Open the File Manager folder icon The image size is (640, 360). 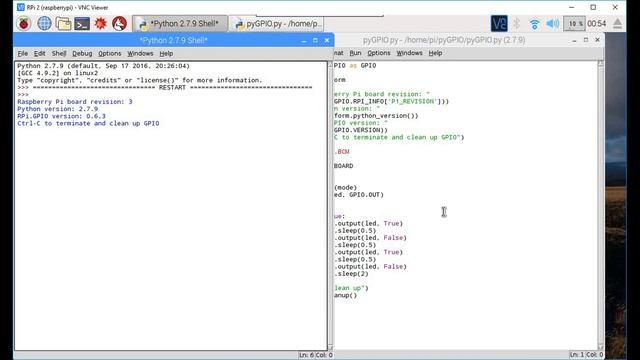tap(63, 24)
